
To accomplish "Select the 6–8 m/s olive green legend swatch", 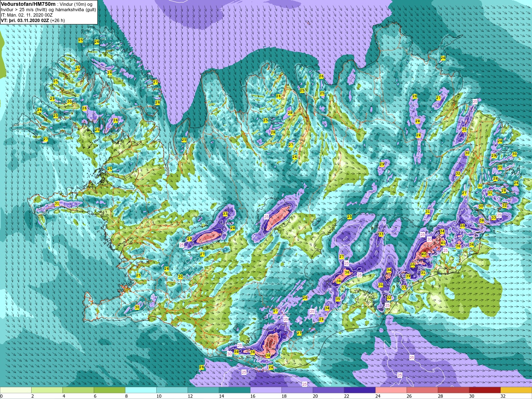I will click(109, 390).
